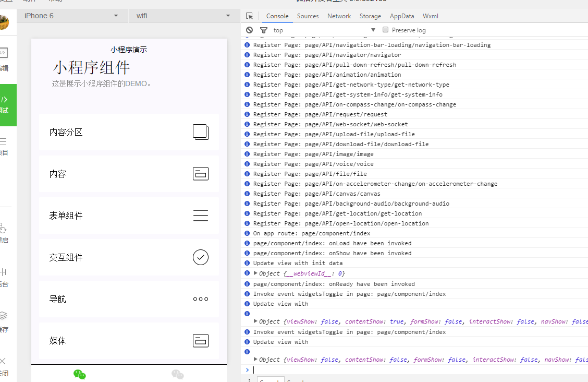Tap the card icon beside 媒体
This screenshot has height=382, width=588.
click(201, 341)
